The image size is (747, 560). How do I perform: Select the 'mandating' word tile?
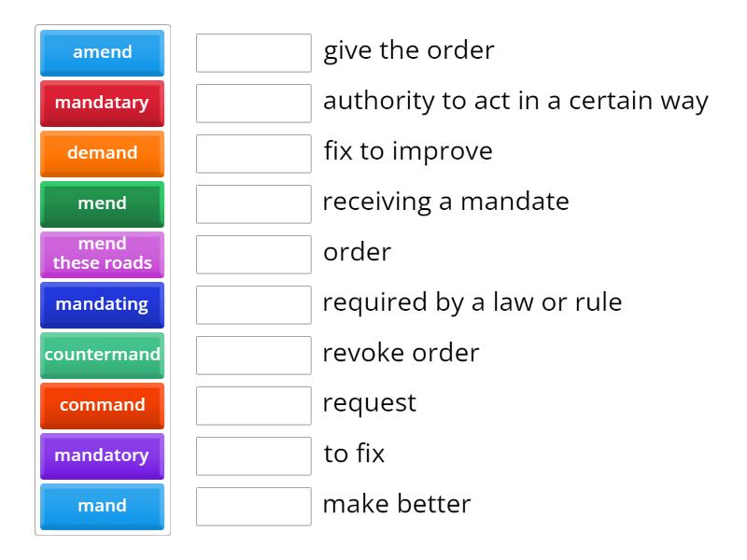point(102,304)
